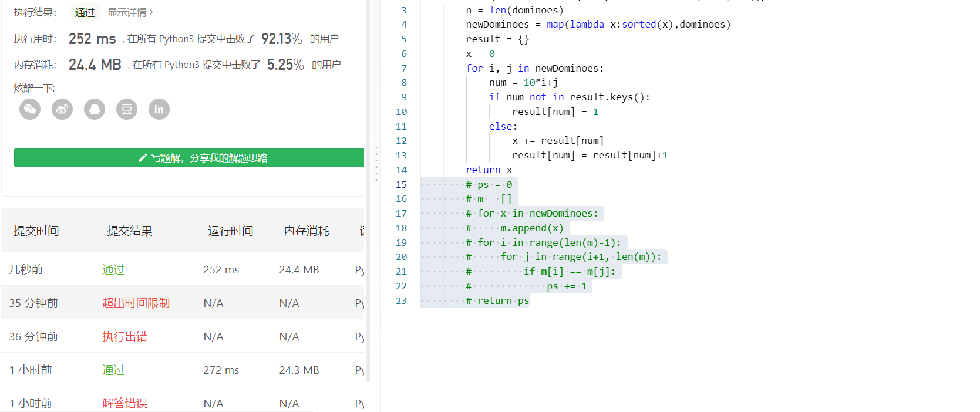Open the 解答错误 submission result

pos(124,403)
